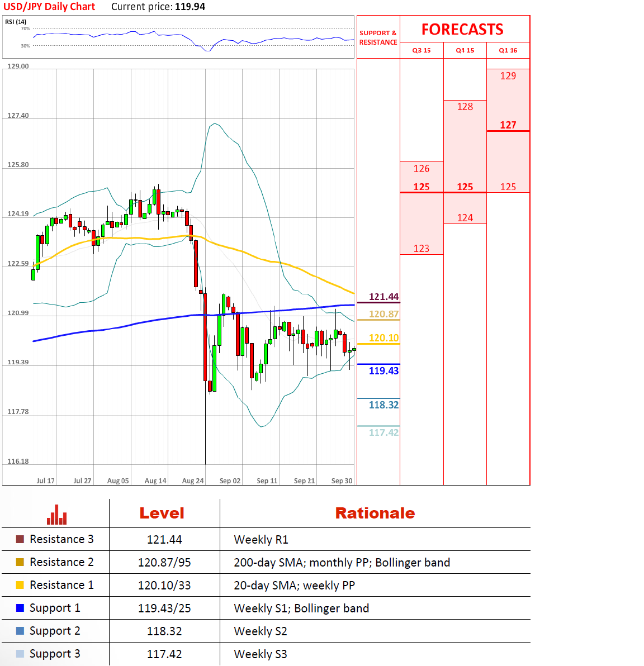The width and height of the screenshot is (644, 666).
Task: Click the Resistance 1 yellow color swatch
Action: 20,585
